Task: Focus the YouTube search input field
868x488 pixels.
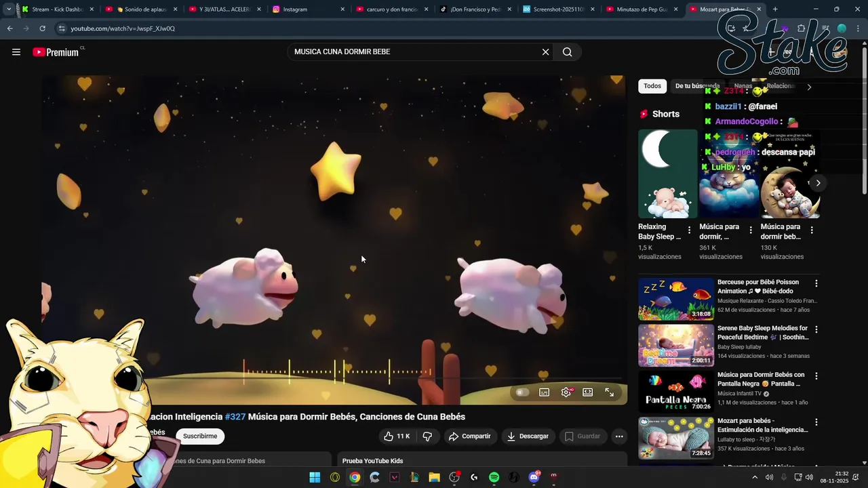Action: click(414, 52)
